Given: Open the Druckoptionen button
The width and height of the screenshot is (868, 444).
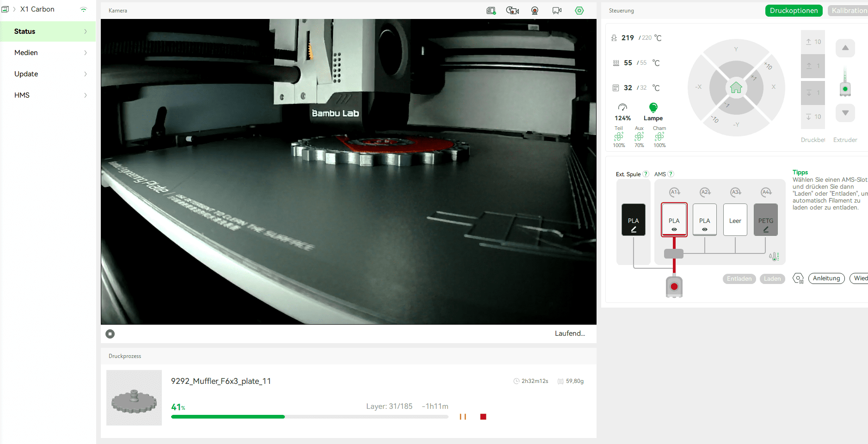Looking at the screenshot, I should (x=794, y=11).
